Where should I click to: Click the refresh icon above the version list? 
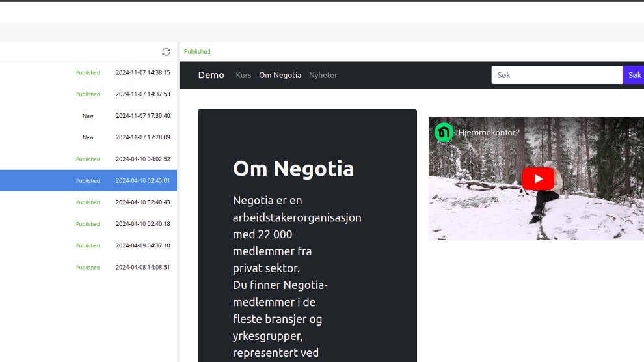[166, 52]
